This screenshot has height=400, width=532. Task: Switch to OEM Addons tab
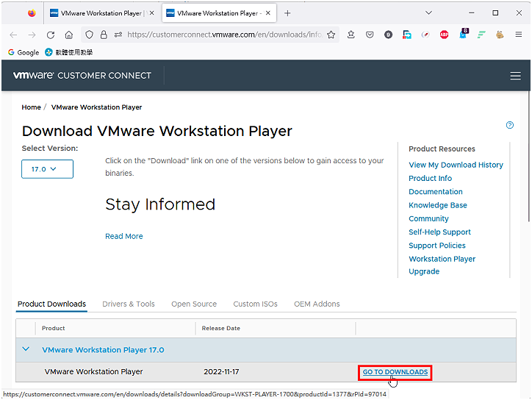click(x=317, y=304)
